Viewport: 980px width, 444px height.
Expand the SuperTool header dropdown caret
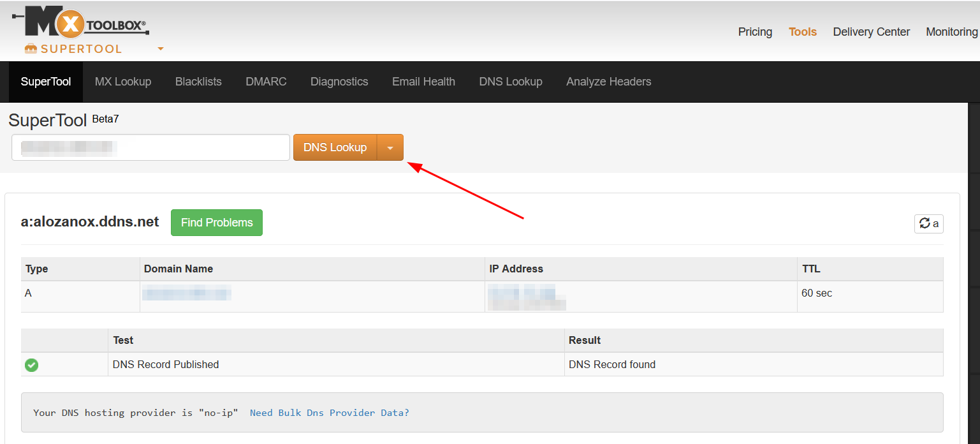[161, 49]
